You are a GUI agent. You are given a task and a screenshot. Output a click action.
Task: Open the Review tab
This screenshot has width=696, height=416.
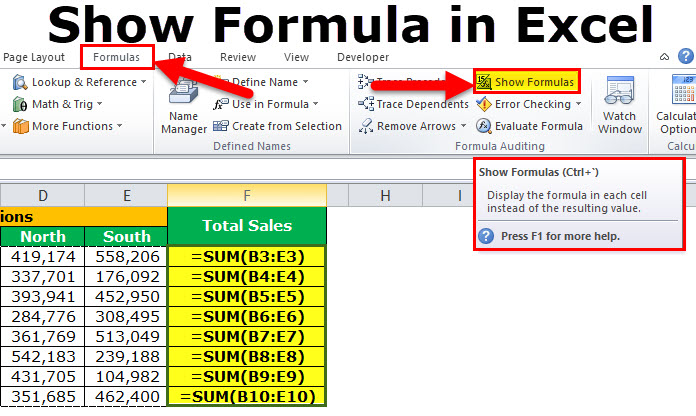238,57
